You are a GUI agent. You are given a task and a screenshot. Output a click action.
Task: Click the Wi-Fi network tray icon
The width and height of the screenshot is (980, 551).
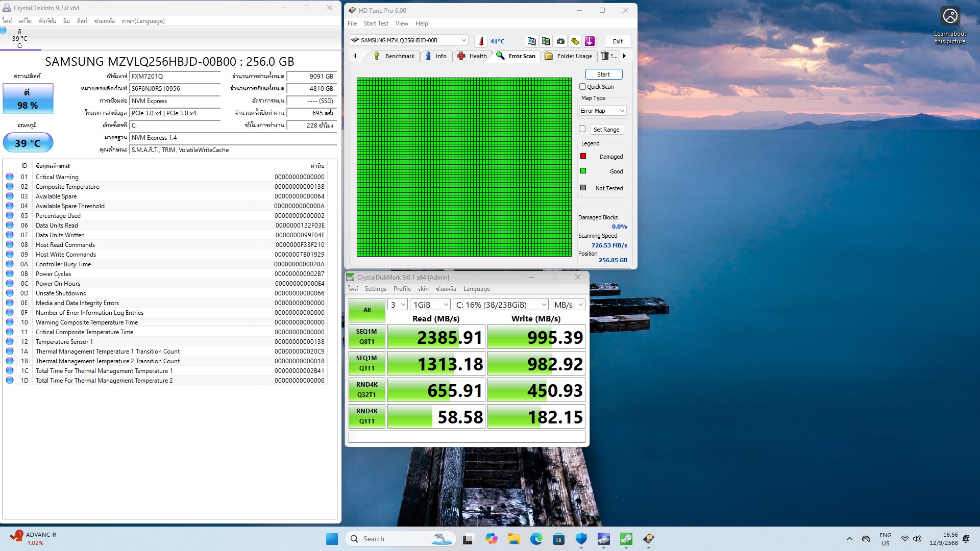(x=904, y=539)
